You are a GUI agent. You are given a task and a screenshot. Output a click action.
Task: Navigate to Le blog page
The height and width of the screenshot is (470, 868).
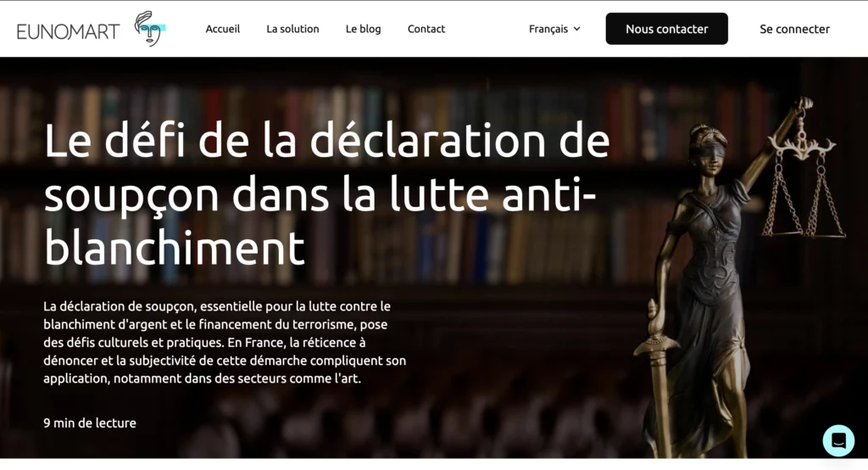tap(363, 29)
